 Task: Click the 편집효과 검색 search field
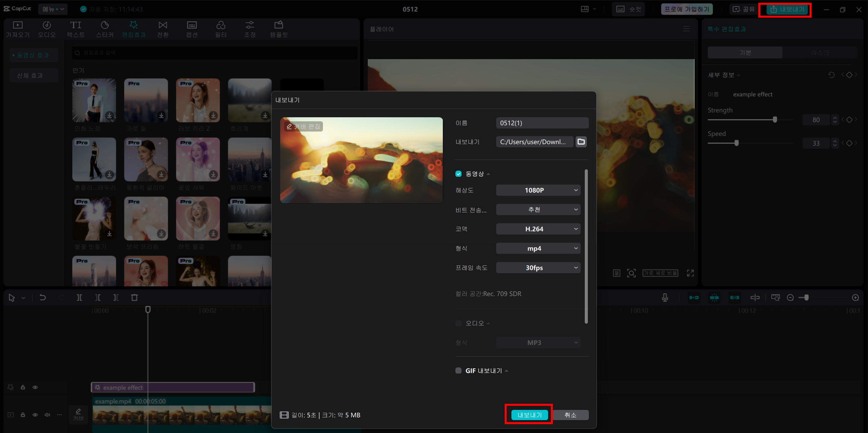[x=215, y=53]
